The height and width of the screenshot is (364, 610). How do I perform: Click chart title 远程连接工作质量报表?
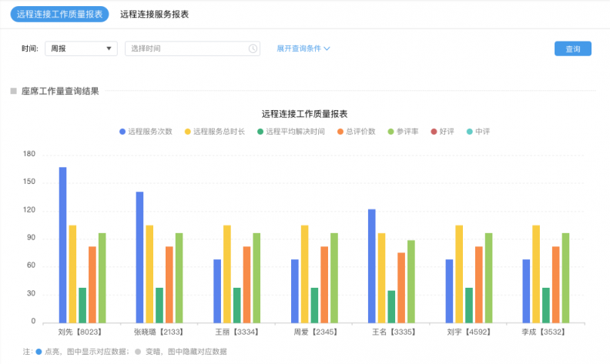coord(304,114)
